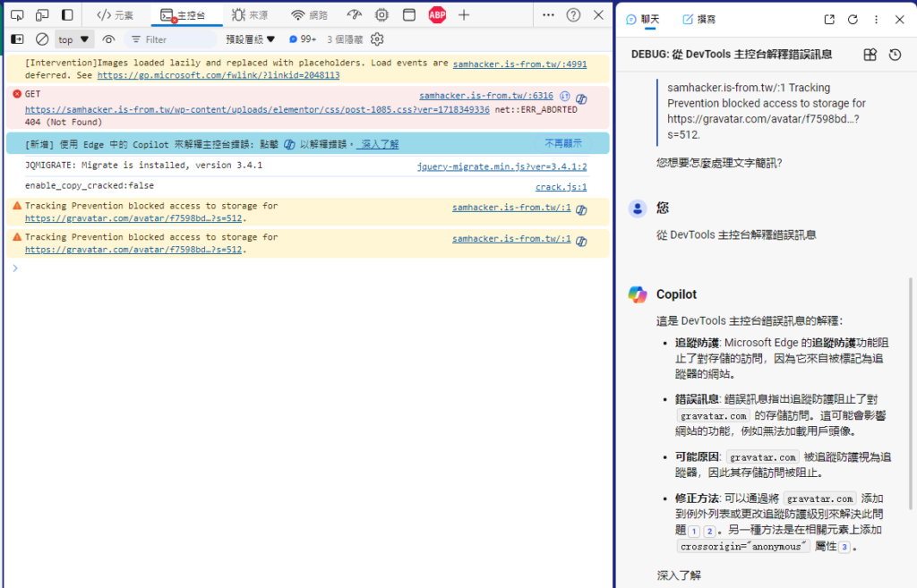Activate the inspect element picker tool
The height and width of the screenshot is (588, 917).
click(17, 15)
